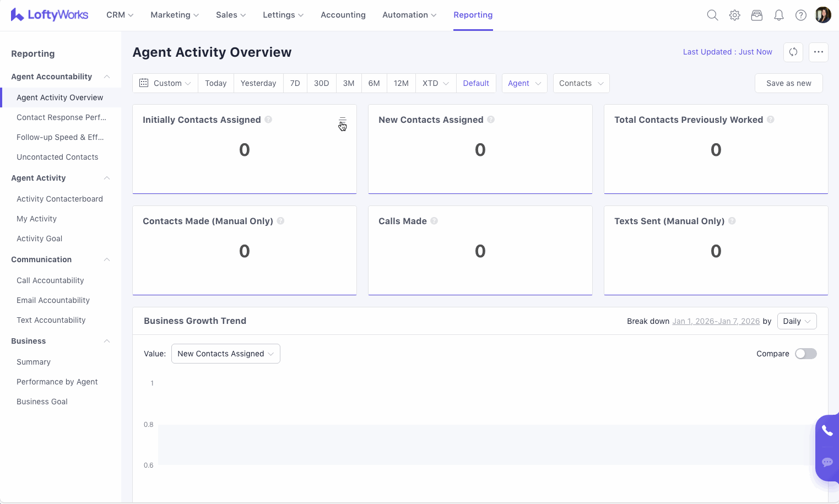This screenshot has width=839, height=504.
Task: Click the notifications bell icon
Action: [778, 15]
